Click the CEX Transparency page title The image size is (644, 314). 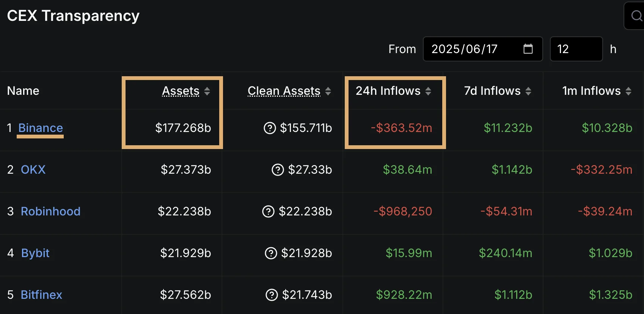click(73, 16)
